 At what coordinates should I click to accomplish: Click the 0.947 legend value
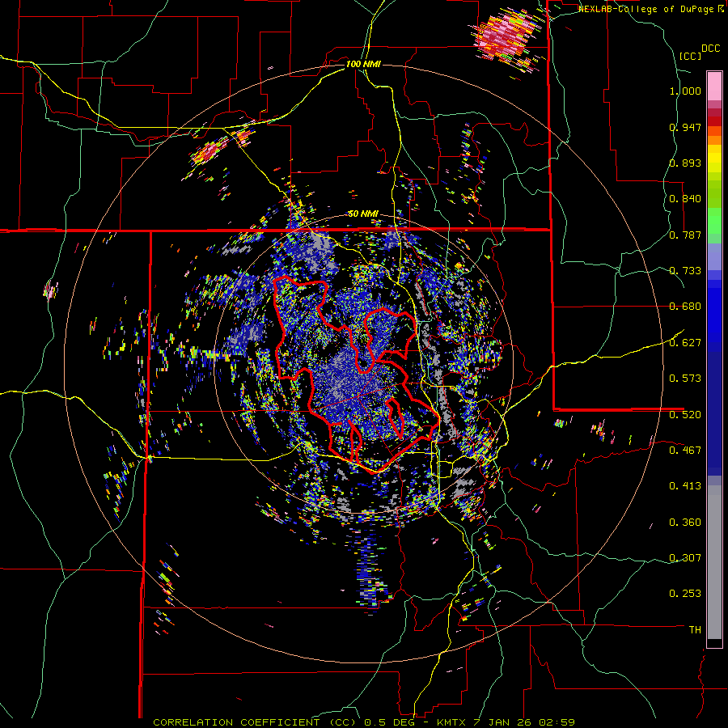coord(685,127)
